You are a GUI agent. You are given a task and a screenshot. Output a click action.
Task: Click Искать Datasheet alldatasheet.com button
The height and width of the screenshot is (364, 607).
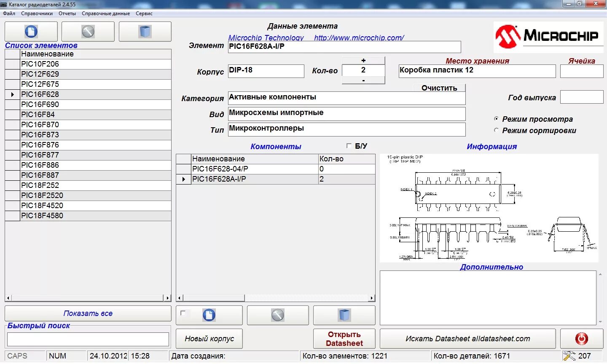(x=468, y=339)
